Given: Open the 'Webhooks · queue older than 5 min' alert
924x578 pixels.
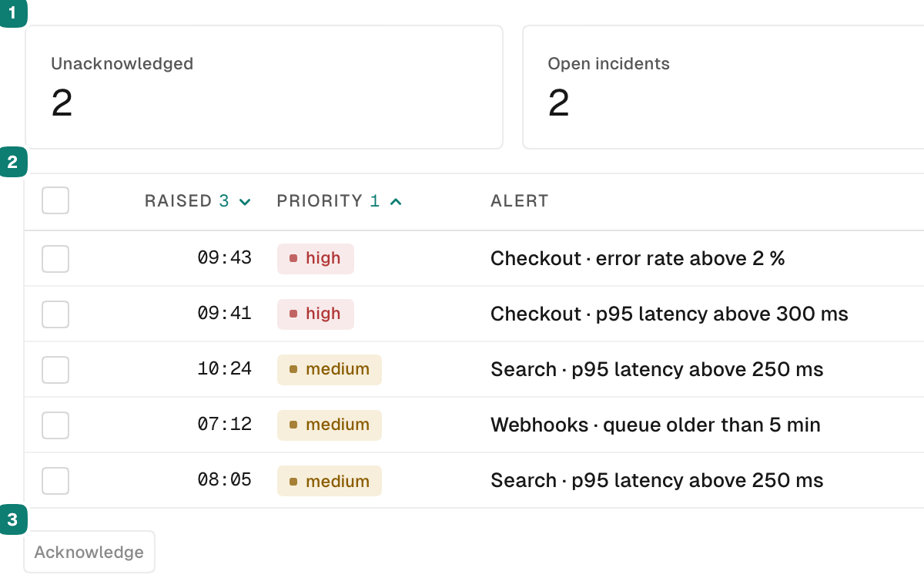Looking at the screenshot, I should pos(655,425).
